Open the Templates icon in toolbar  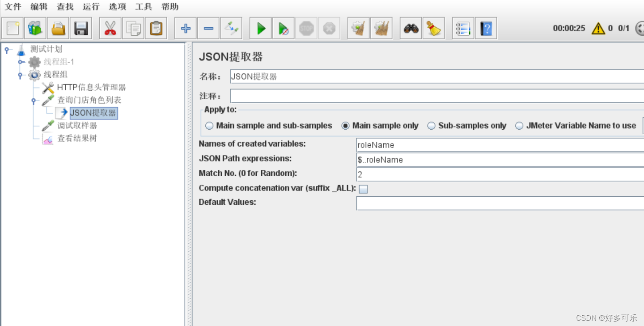[x=35, y=29]
